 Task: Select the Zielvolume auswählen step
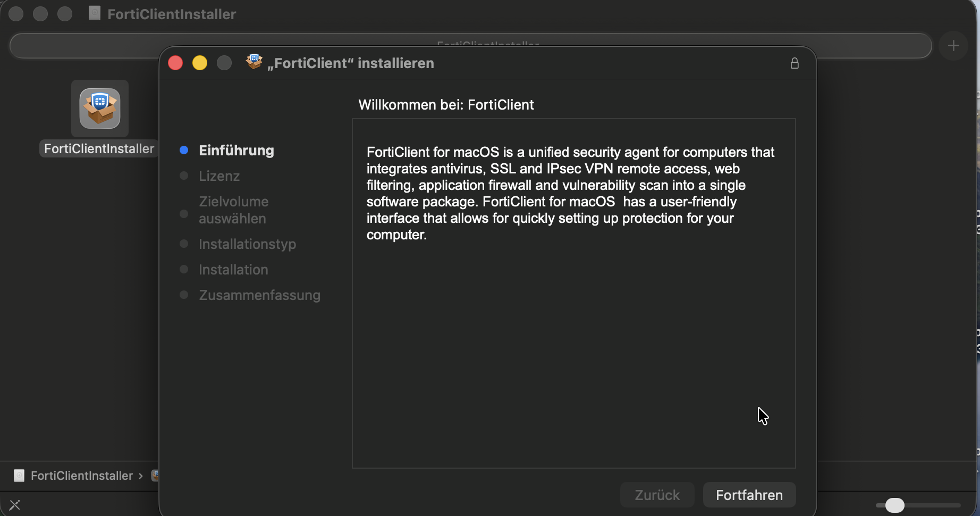tap(233, 210)
